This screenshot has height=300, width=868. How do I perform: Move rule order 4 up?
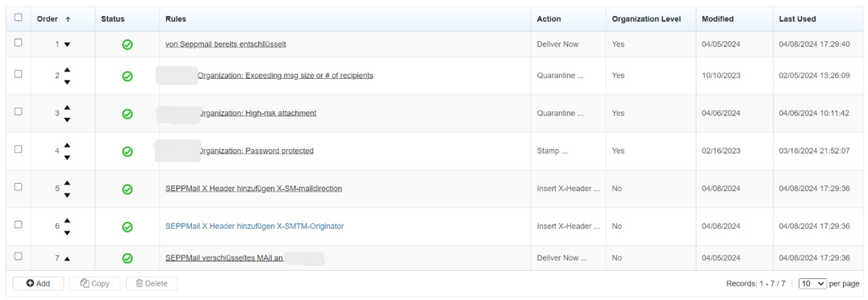[67, 145]
